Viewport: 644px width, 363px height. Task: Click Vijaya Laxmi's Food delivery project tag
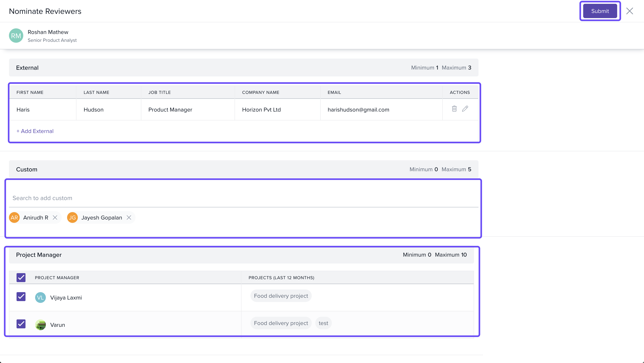[281, 296]
